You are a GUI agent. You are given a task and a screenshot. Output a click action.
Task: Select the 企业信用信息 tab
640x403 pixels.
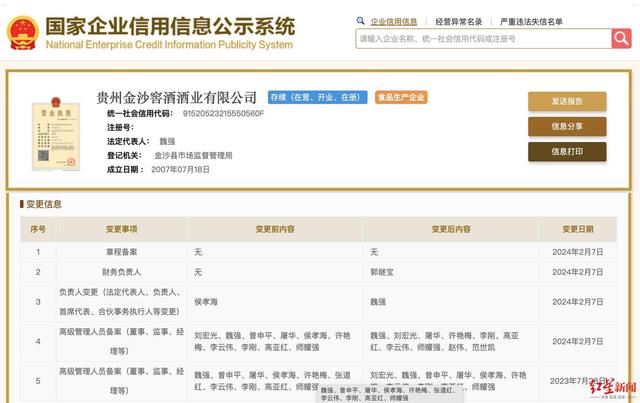tap(394, 21)
